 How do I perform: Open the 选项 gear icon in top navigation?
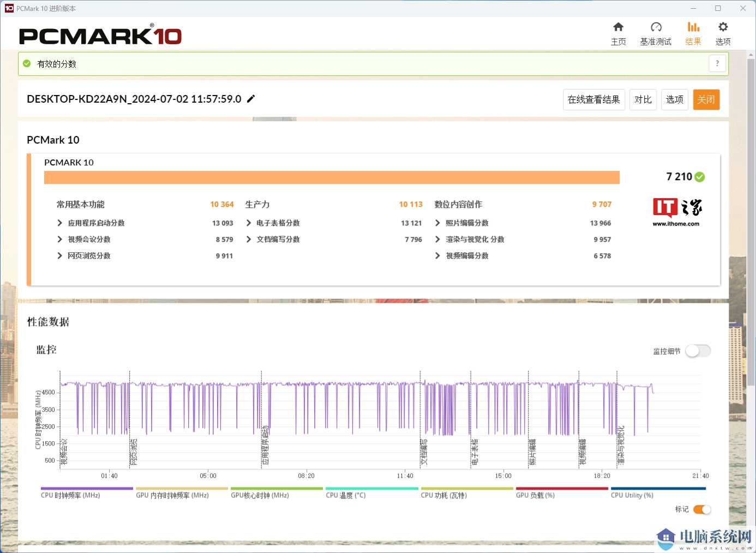[723, 27]
